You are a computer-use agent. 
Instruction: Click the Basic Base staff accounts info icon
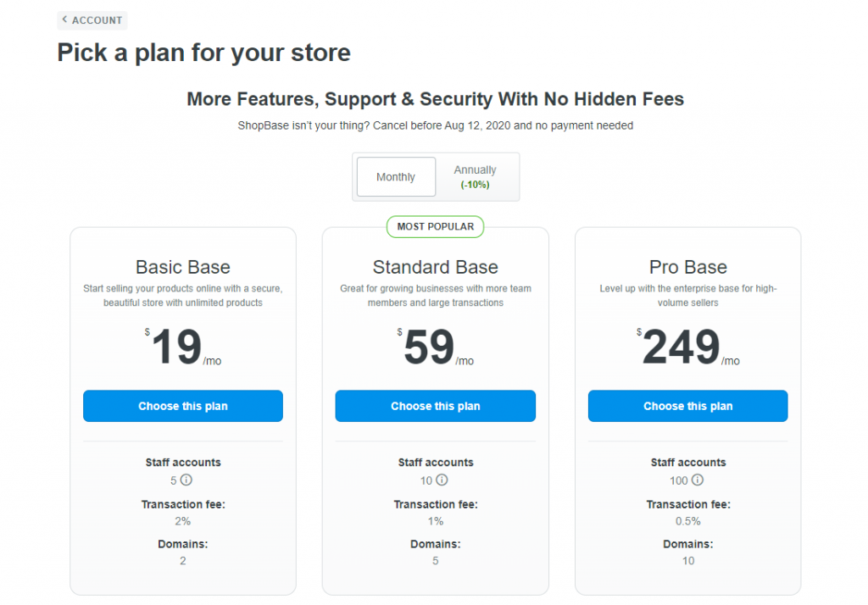pos(186,480)
